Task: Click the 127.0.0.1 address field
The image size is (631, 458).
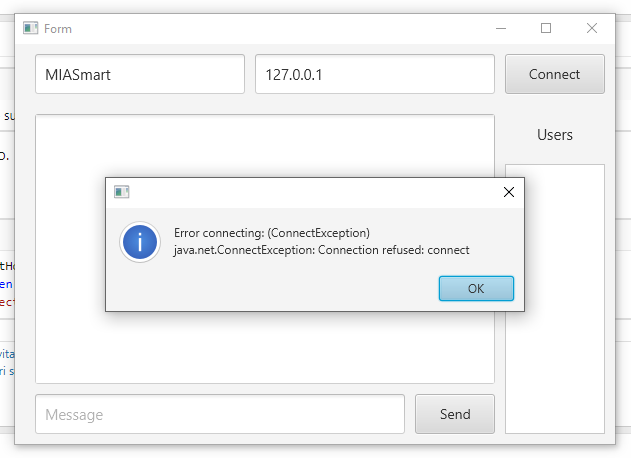Action: [375, 74]
